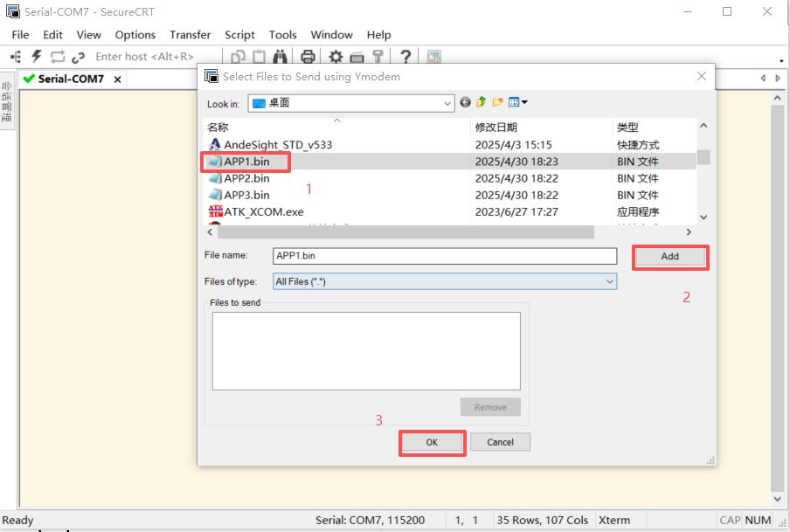
Task: Click the Add button
Action: point(669,257)
